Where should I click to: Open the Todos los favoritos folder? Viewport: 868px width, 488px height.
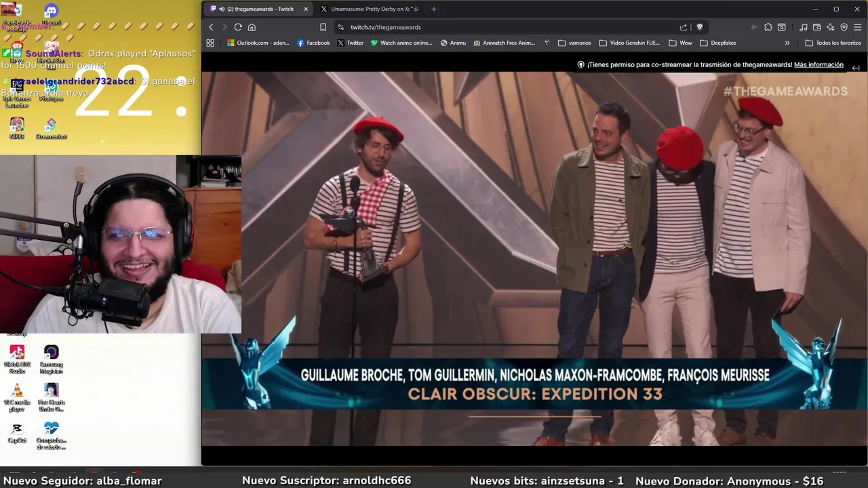[x=833, y=43]
